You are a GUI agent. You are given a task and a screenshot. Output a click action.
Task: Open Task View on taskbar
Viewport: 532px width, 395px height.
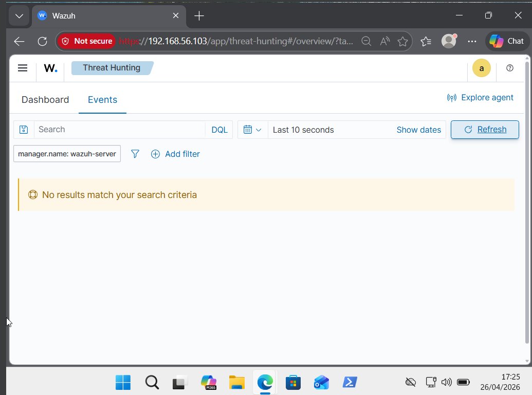click(180, 383)
